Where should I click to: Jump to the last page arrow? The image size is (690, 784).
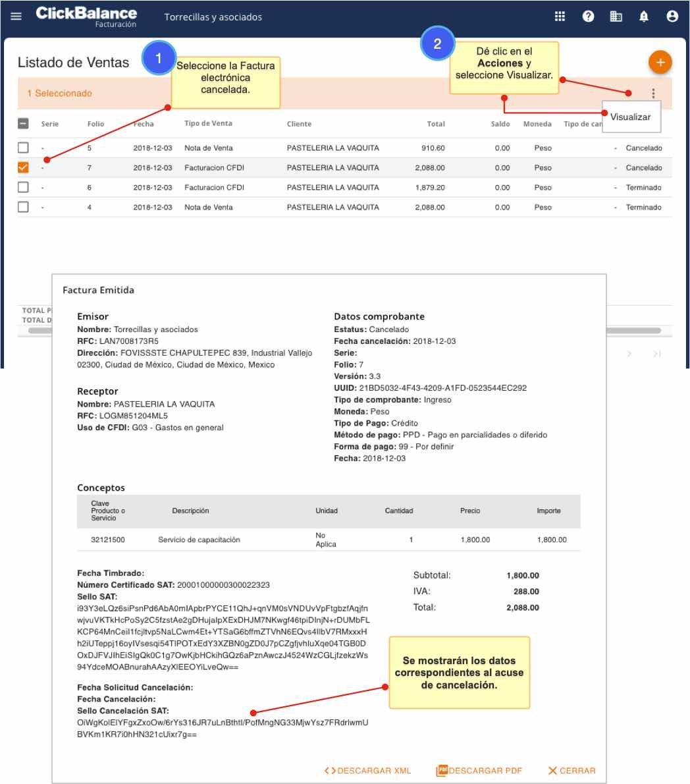point(656,354)
